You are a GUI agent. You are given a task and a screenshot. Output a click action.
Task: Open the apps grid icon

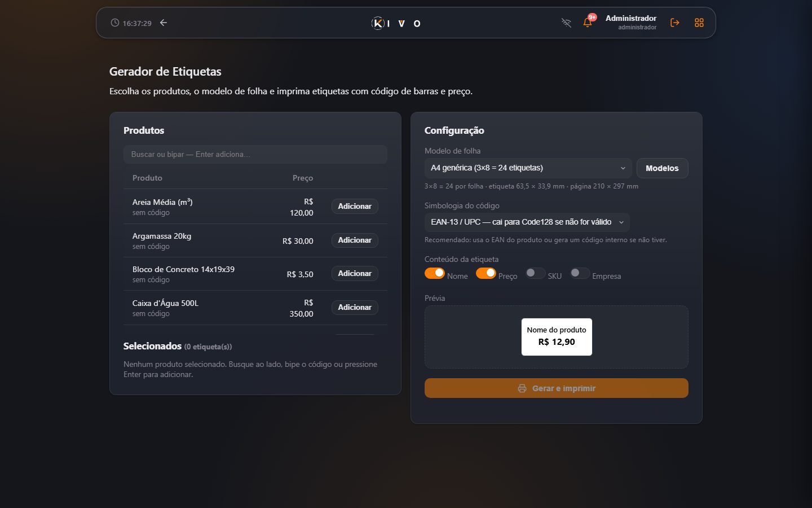pos(699,23)
